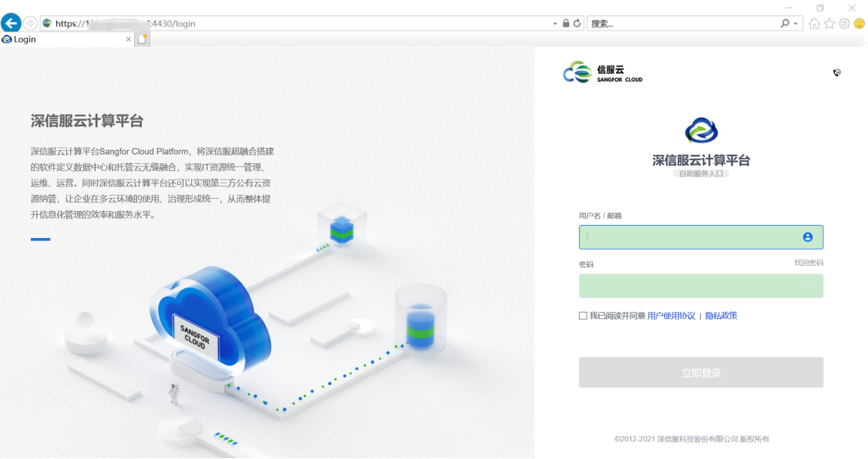Click the 立即登录 login button
The image size is (868, 459).
[x=701, y=372]
